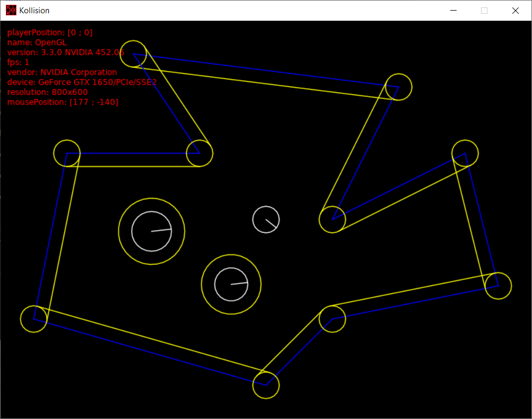Screen dimensions: 532x419
Task: Click the vendor NVIDIA Corporation text
Action: click(x=62, y=72)
